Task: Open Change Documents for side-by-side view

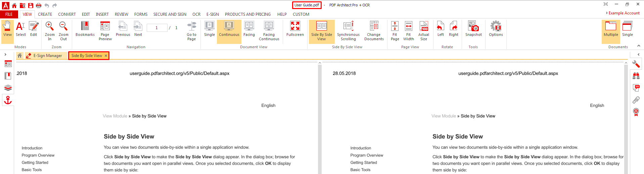Action: 374,31
